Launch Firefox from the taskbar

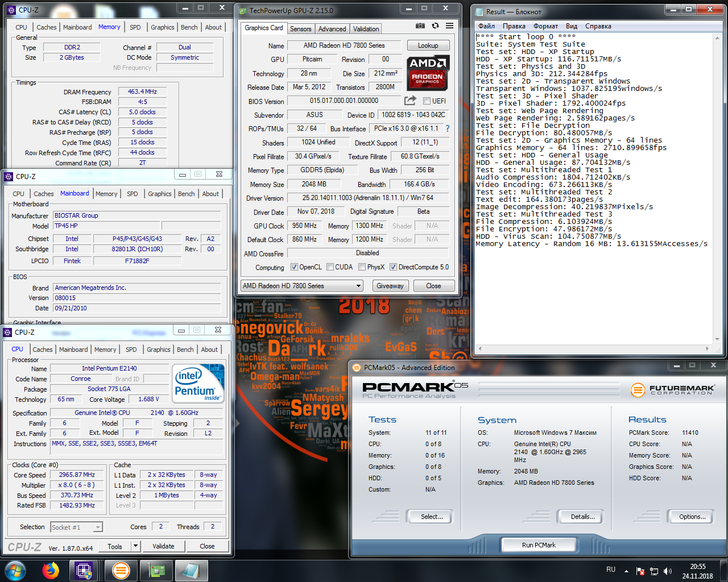coord(50,570)
